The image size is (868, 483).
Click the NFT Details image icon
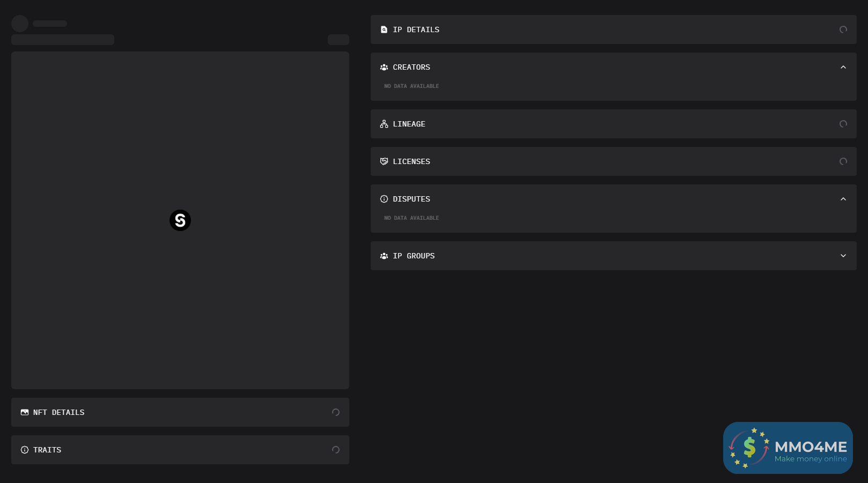coord(25,412)
